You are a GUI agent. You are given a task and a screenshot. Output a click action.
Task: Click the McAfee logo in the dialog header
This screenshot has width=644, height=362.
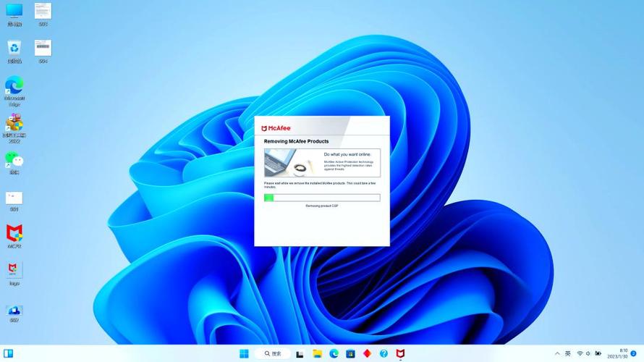[276, 128]
